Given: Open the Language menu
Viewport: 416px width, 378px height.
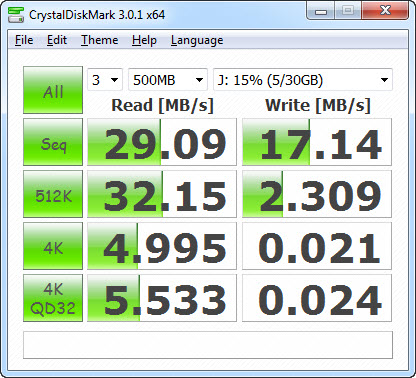Looking at the screenshot, I should click(197, 40).
